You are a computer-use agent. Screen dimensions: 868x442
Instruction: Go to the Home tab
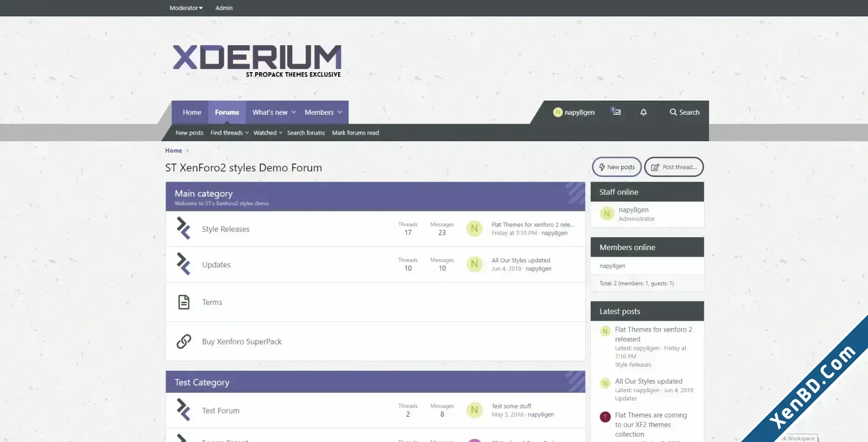coord(192,112)
